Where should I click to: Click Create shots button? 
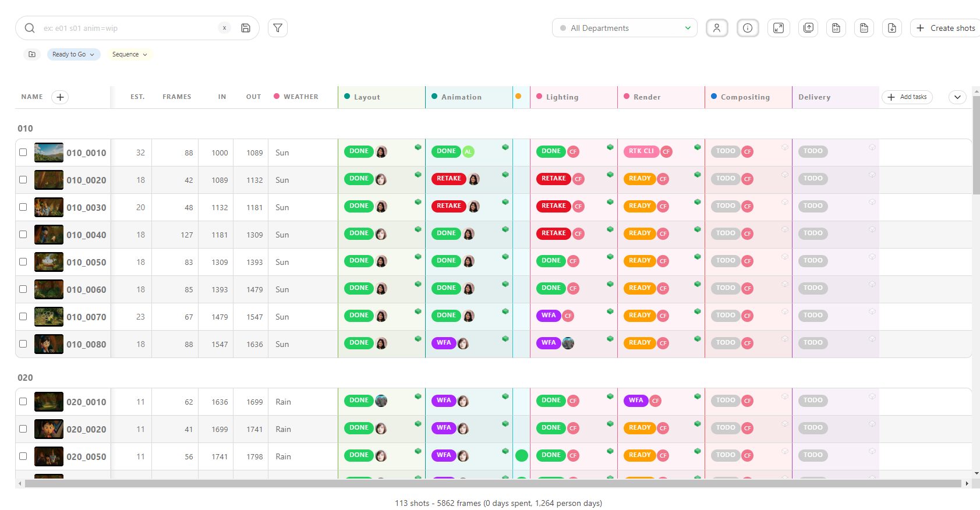tap(944, 28)
